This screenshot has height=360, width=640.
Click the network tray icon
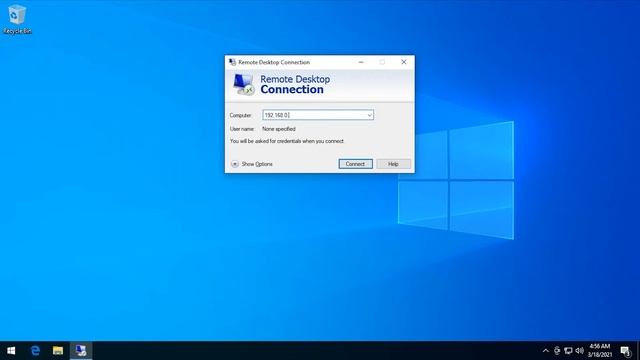click(x=568, y=351)
